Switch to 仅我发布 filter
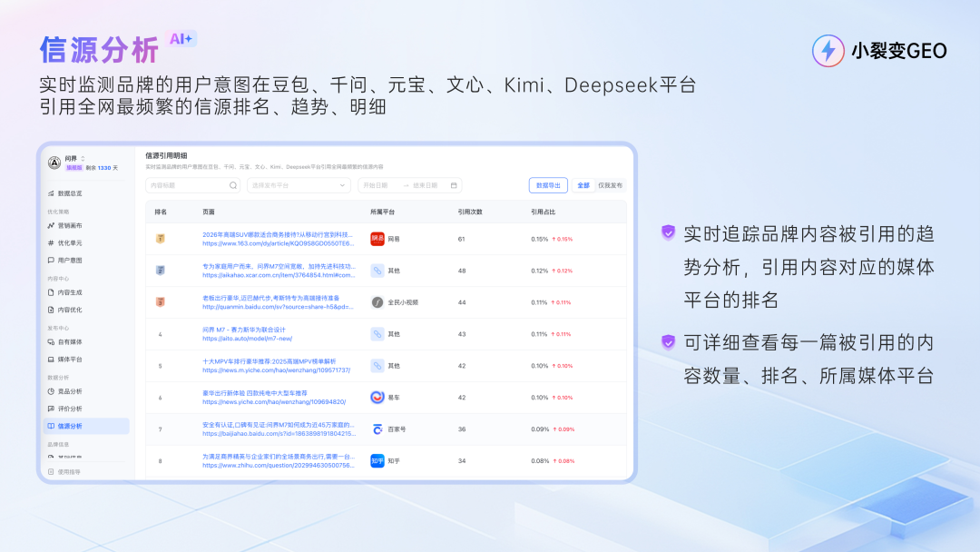Screen dimensions: 980x552 (610, 186)
